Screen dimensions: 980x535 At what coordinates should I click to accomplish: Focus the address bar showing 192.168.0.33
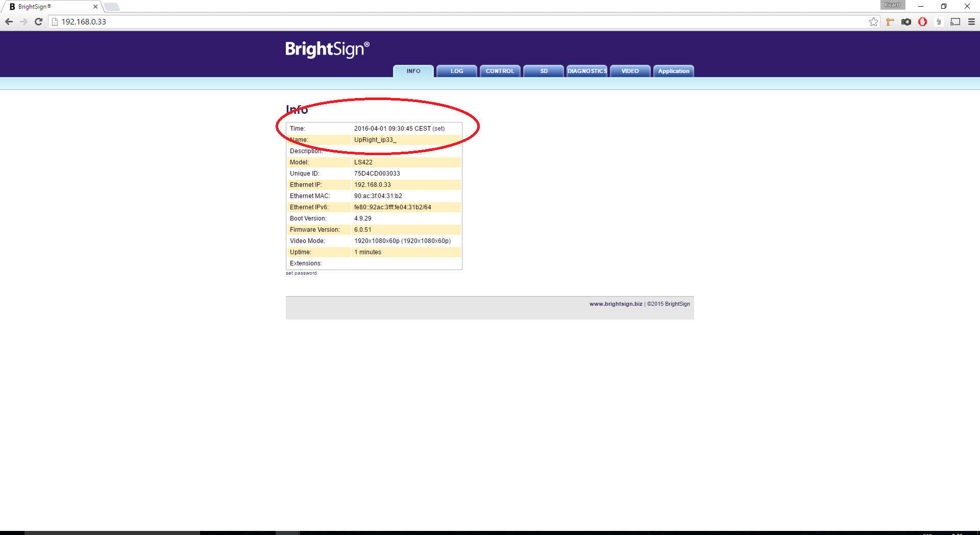[459, 21]
